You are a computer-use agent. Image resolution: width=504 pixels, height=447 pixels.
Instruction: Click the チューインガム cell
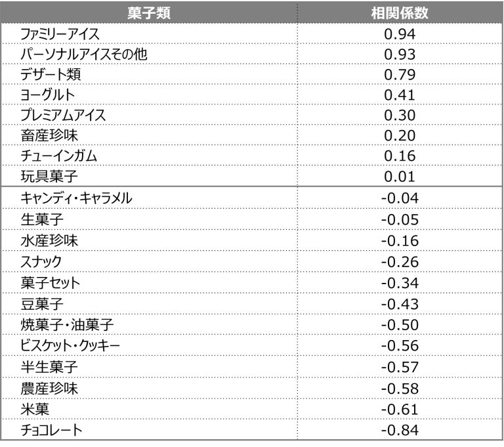(x=59, y=156)
